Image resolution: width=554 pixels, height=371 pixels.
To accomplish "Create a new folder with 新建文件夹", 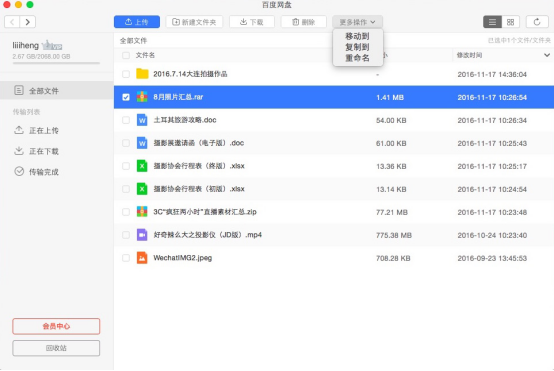I will point(194,22).
